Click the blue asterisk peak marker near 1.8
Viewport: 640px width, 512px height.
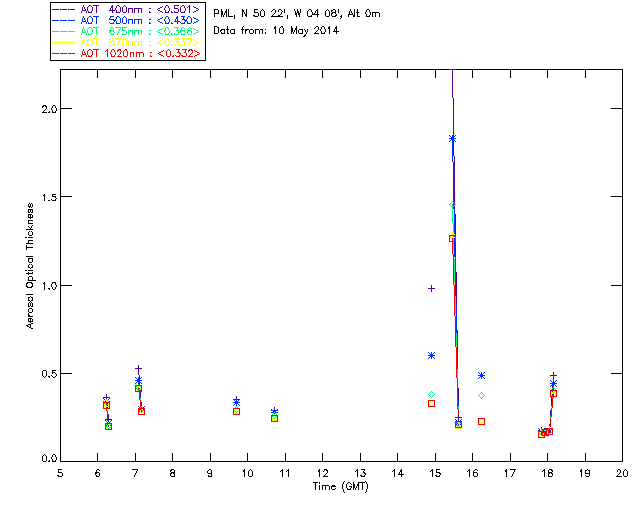pyautogui.click(x=452, y=139)
